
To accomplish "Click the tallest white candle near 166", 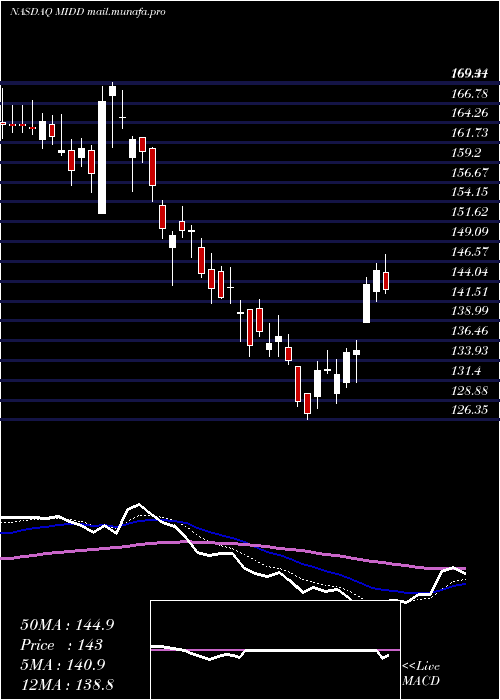I will point(102,158).
